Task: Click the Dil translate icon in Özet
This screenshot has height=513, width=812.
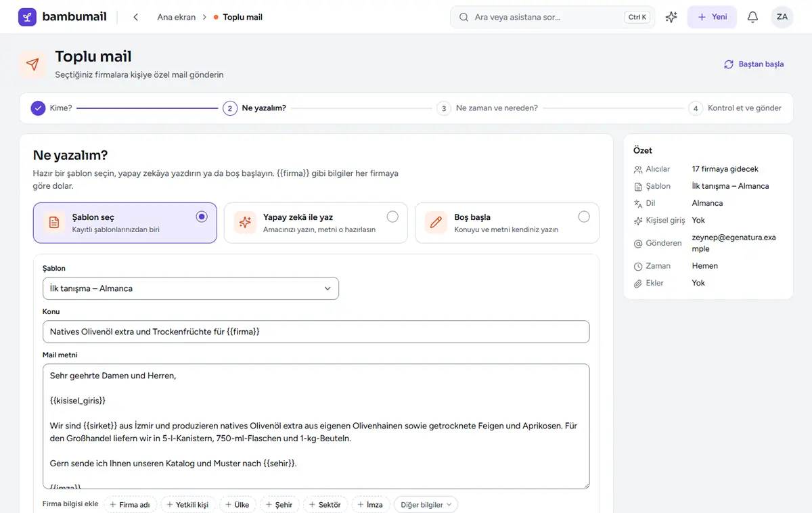Action: point(637,203)
